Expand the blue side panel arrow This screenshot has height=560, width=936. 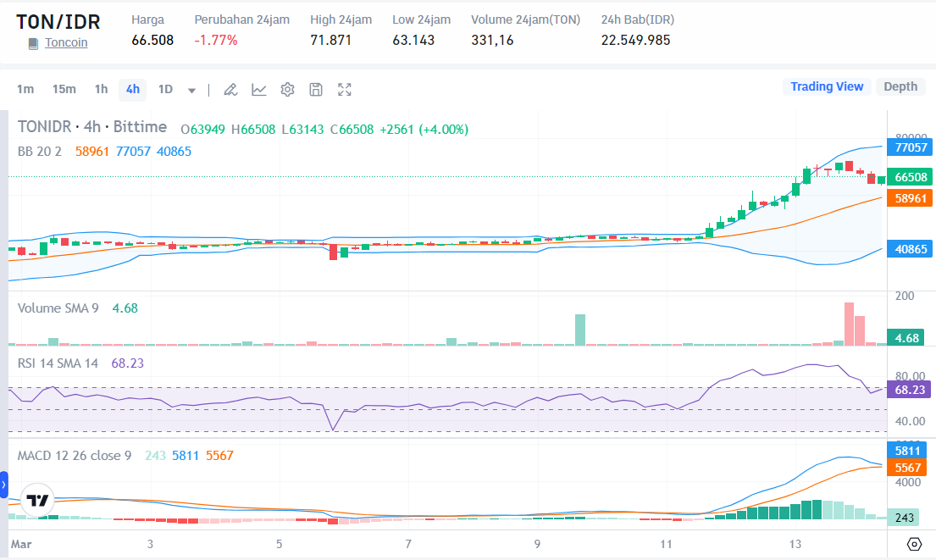click(x=3, y=485)
